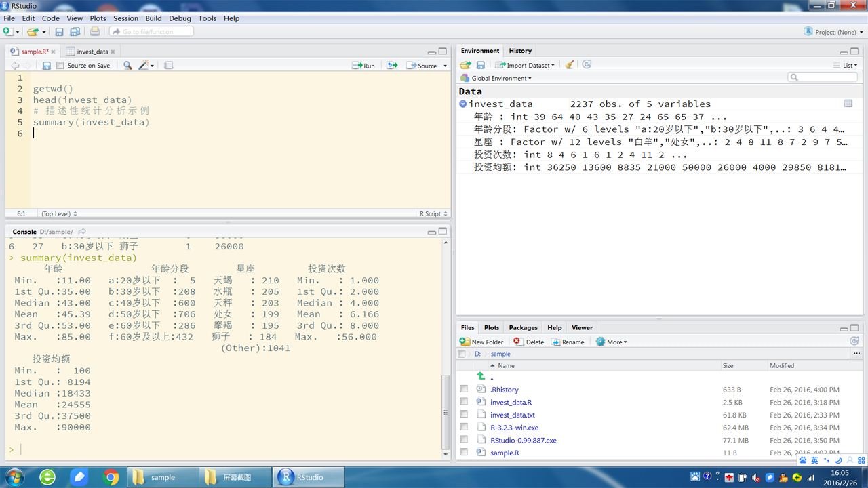
Task: Open the Import Dataset dropdown
Action: click(x=525, y=65)
